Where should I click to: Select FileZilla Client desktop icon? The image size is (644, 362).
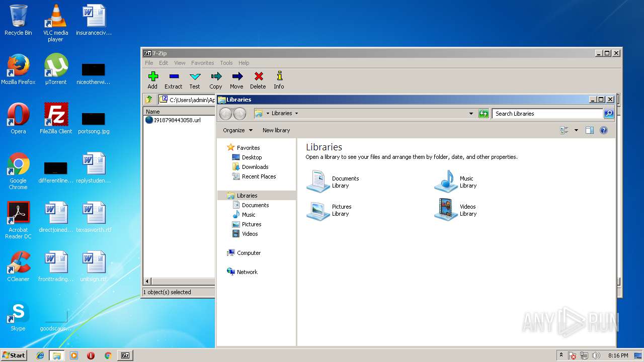click(56, 119)
